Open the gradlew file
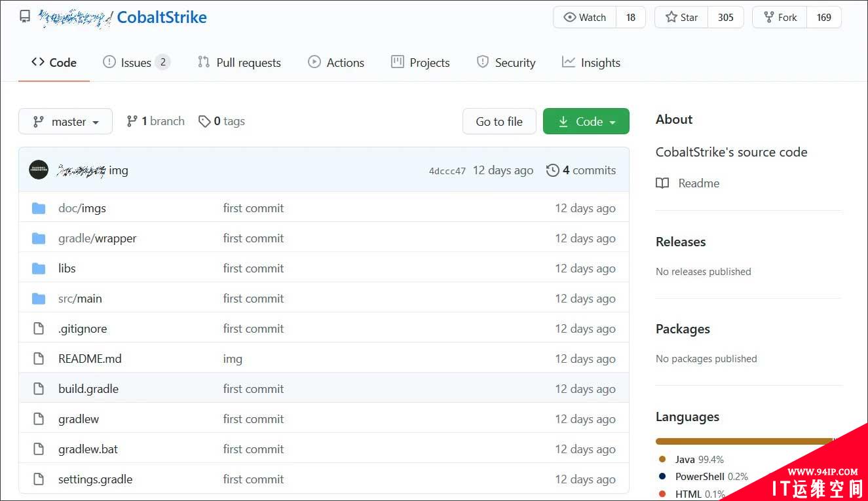868x501 pixels. pyautogui.click(x=79, y=419)
